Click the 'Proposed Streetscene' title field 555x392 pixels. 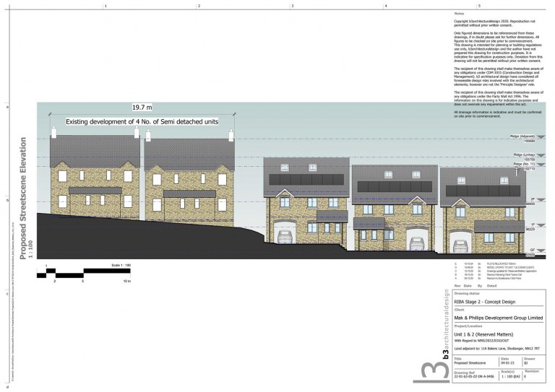tap(470, 363)
